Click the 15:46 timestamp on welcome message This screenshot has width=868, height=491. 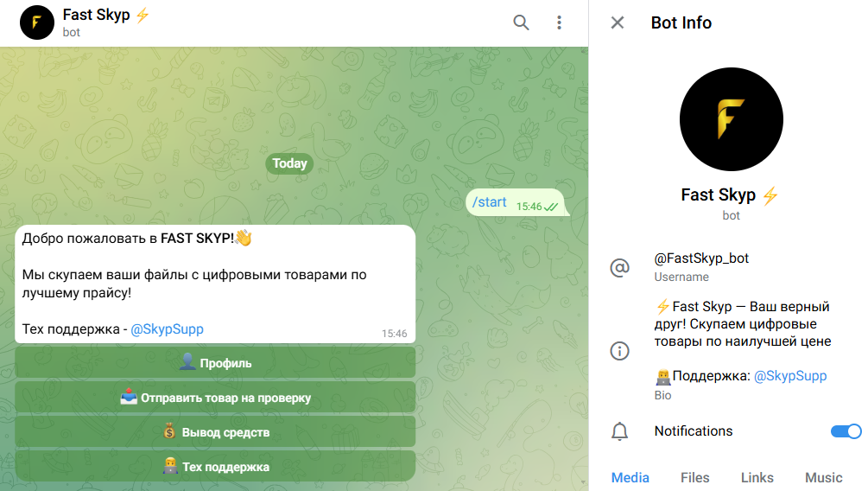click(394, 334)
